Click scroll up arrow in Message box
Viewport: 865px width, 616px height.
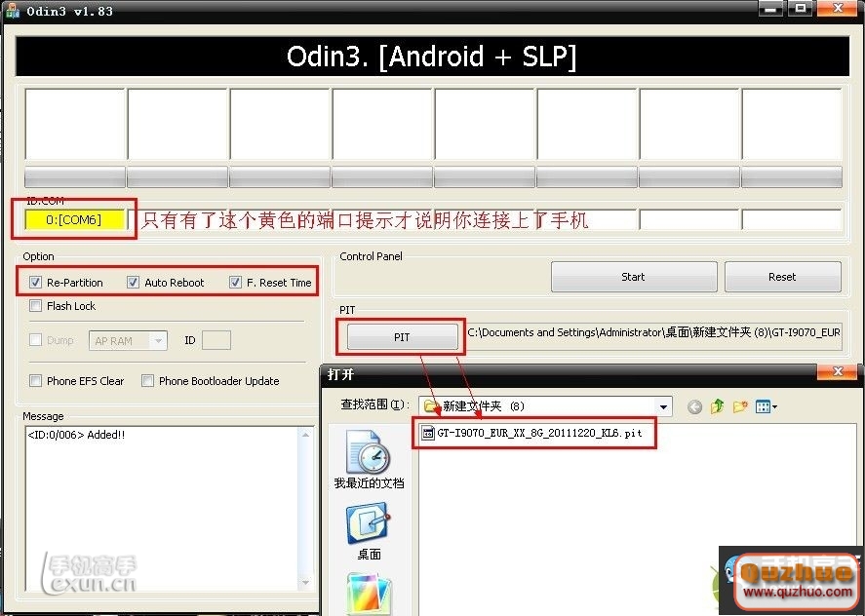click(x=305, y=435)
